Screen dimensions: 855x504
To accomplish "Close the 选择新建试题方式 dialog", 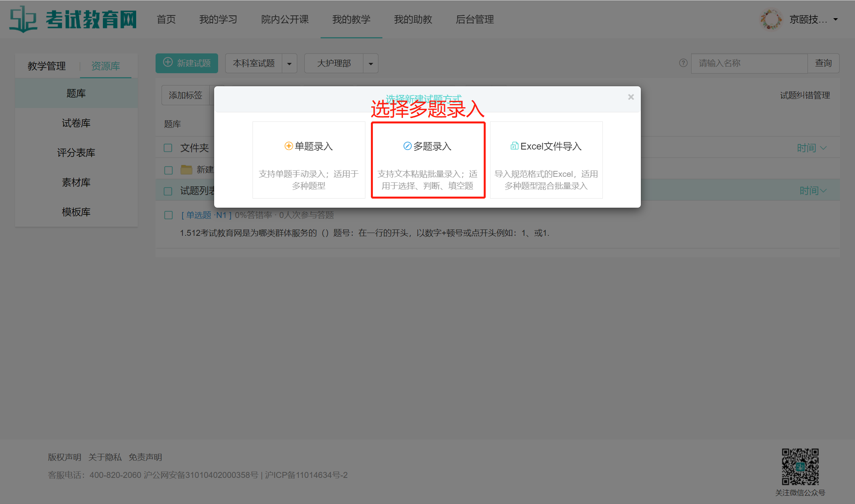I will pyautogui.click(x=631, y=97).
